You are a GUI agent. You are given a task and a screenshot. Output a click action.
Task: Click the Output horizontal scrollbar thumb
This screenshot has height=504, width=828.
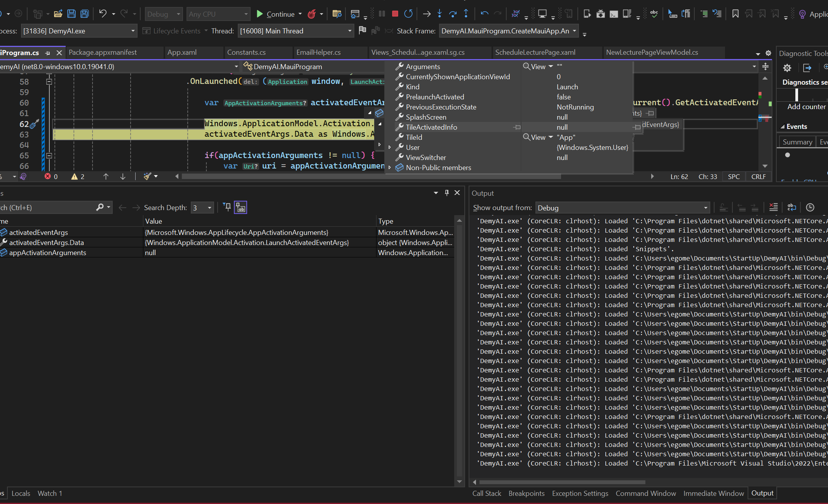tap(562, 482)
